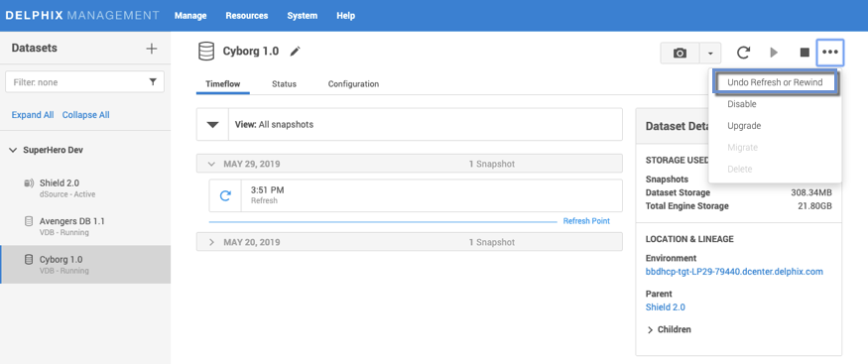Select Undo Refresh or Rewind menu entry
This screenshot has width=868, height=364.
tap(775, 82)
